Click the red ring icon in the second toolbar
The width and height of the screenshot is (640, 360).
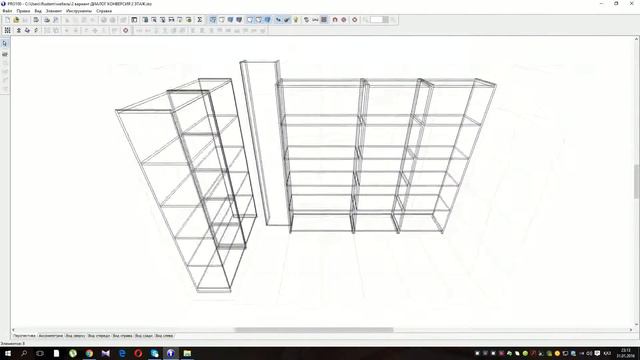point(126,30)
